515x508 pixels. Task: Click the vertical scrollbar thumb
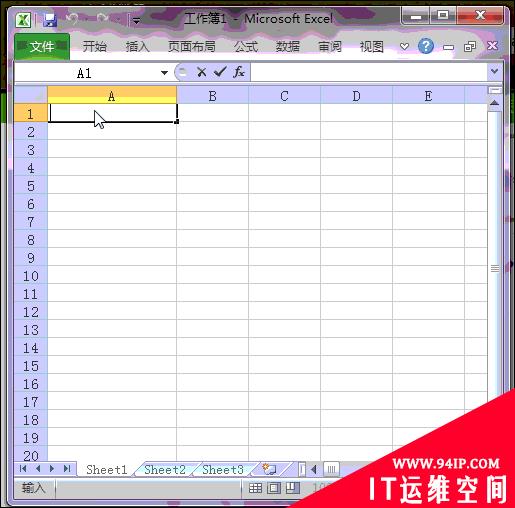coord(495,268)
